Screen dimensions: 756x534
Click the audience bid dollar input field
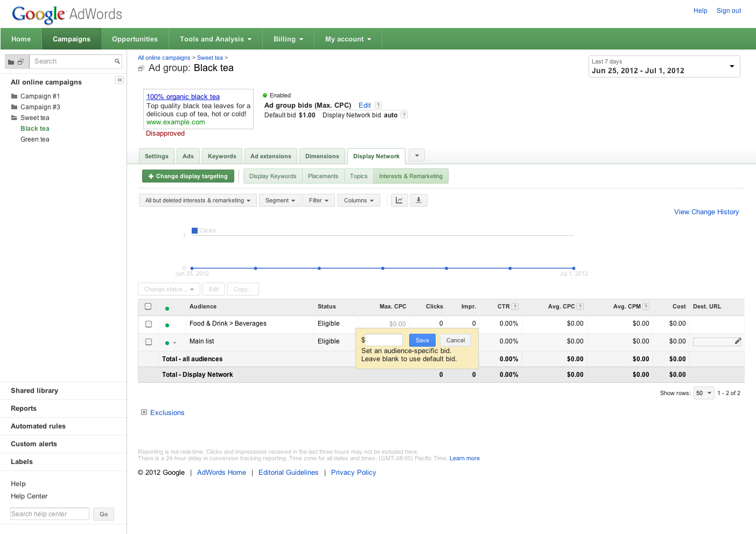coord(384,340)
